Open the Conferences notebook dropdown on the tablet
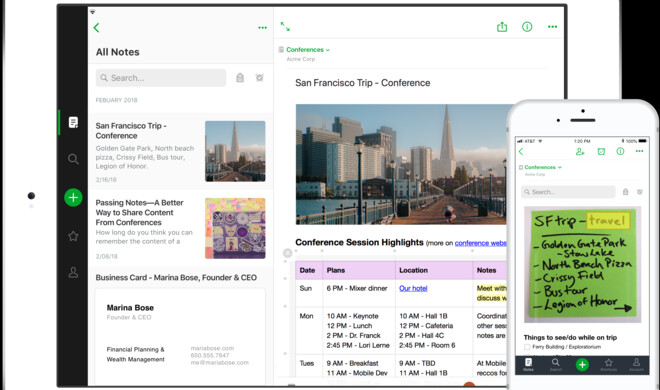This screenshot has height=390, width=660. (x=308, y=50)
